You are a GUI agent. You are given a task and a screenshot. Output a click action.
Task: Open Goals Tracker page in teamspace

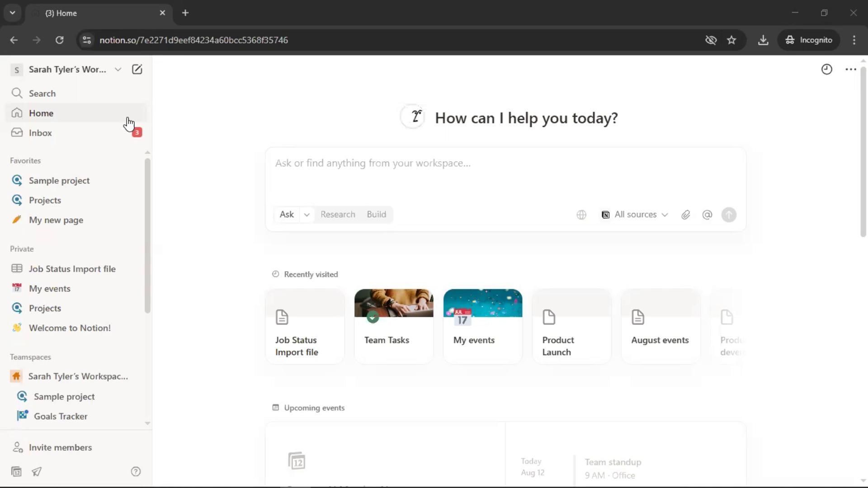(x=61, y=416)
